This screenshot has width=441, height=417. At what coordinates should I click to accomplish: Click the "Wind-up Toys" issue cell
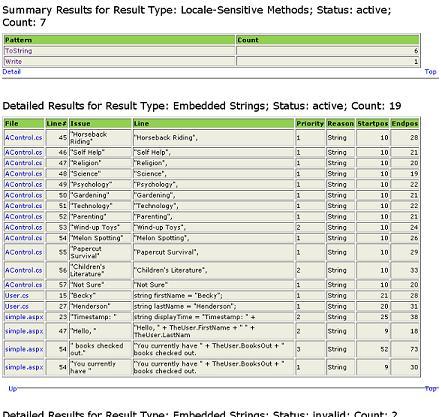point(100,227)
